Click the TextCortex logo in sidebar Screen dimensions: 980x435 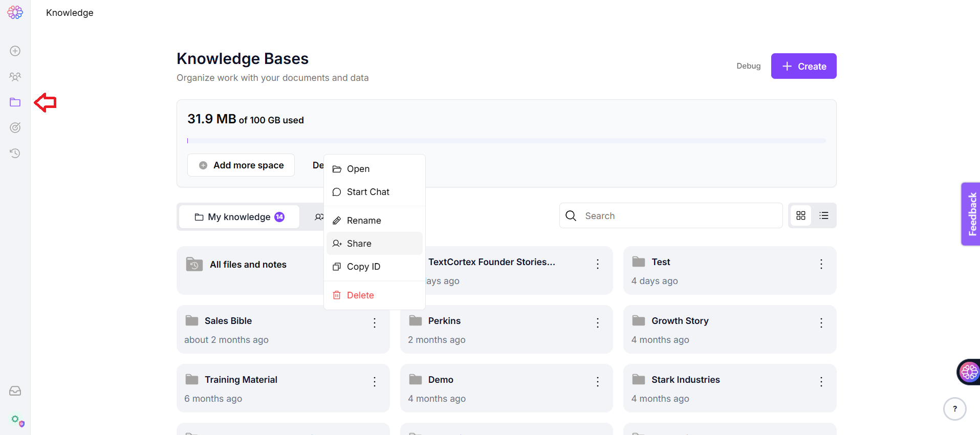[x=15, y=12]
